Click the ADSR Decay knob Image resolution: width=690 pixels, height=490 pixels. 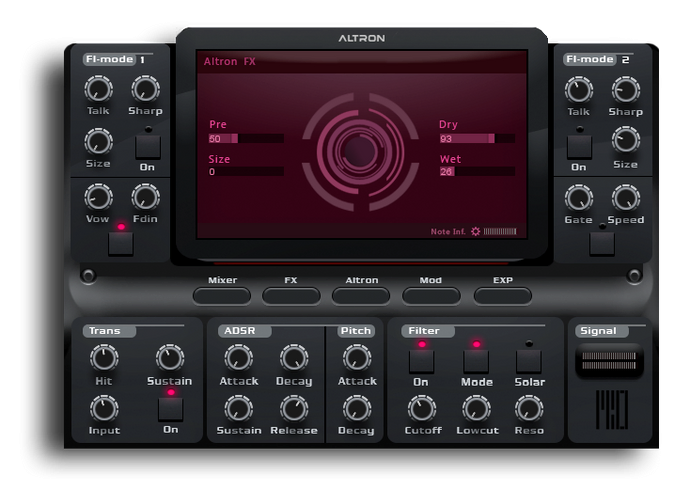pos(294,358)
